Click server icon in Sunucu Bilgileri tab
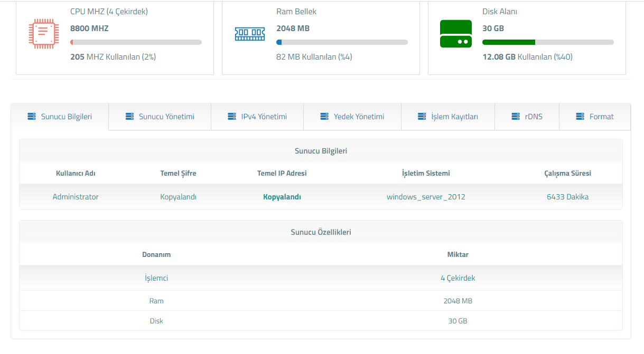Viewport: 644px width, 354px height. tap(32, 117)
